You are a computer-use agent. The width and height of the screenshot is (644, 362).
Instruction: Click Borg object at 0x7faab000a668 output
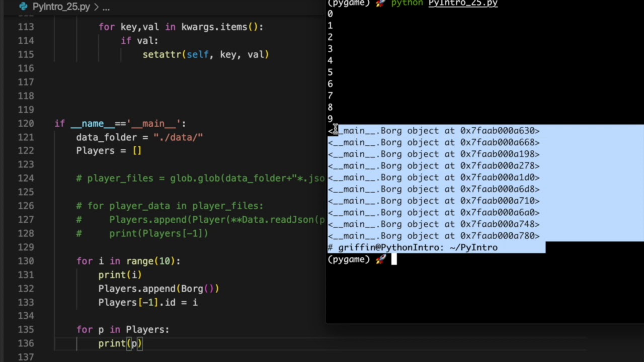tap(434, 142)
